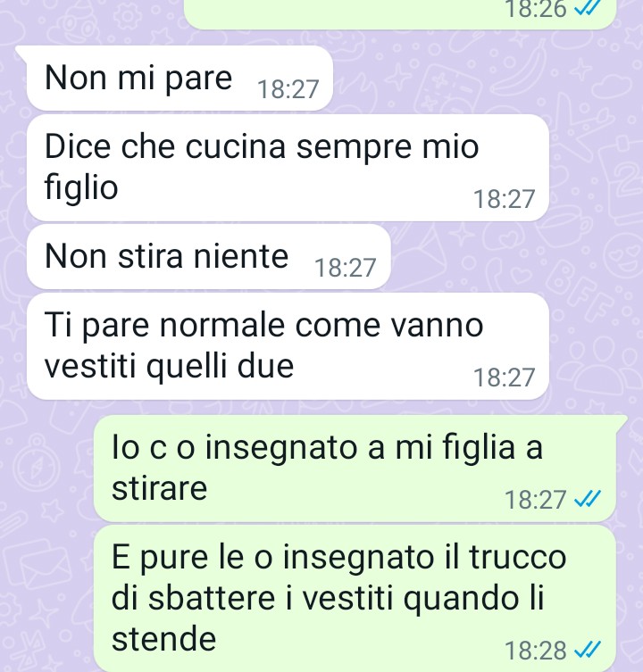The image size is (643, 672).
Task: Click blue read-receipt ticks next to 18:26
Action: click(588, 9)
